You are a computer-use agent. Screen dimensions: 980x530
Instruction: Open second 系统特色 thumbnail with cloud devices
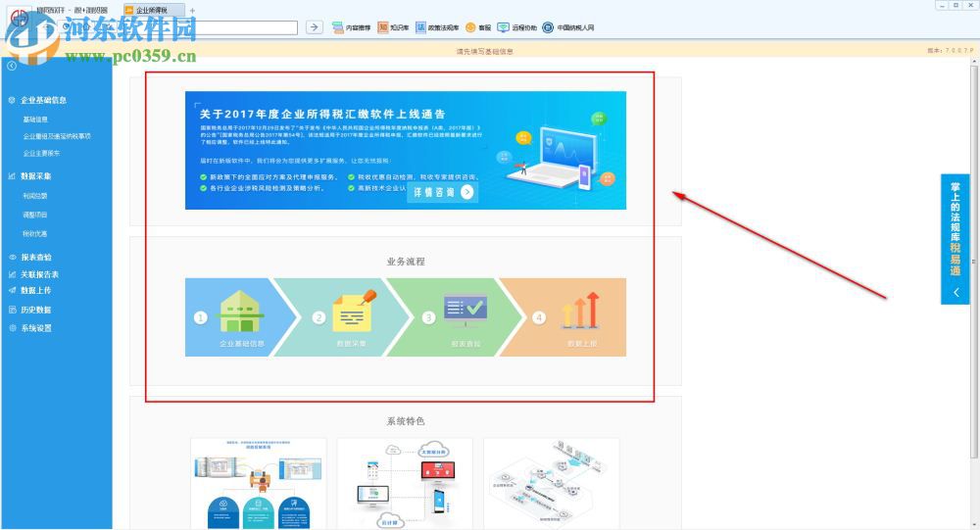tap(405, 484)
